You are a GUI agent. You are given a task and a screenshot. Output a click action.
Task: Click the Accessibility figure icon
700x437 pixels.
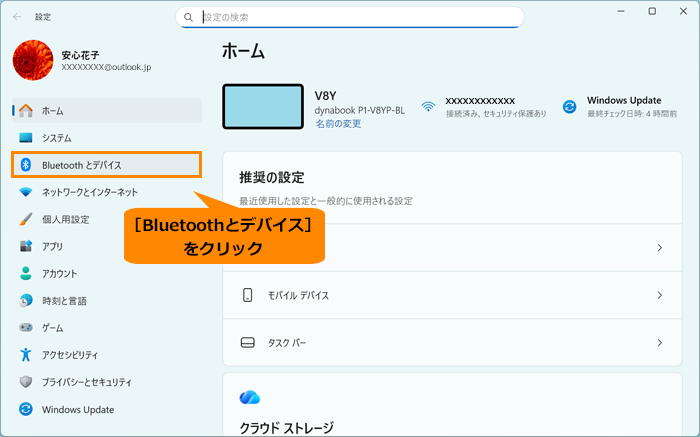point(26,355)
